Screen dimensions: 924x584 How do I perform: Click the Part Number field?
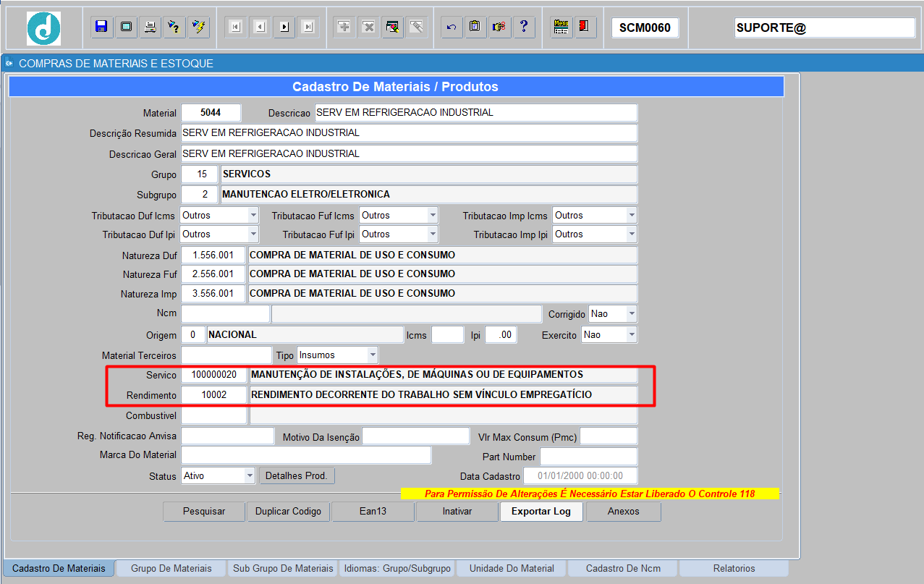(x=588, y=457)
